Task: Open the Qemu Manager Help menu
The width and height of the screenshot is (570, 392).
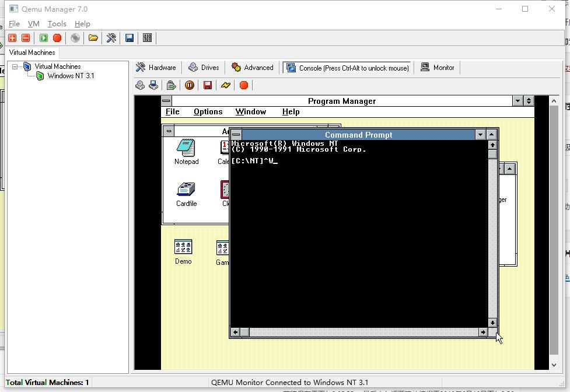Action: pos(82,23)
